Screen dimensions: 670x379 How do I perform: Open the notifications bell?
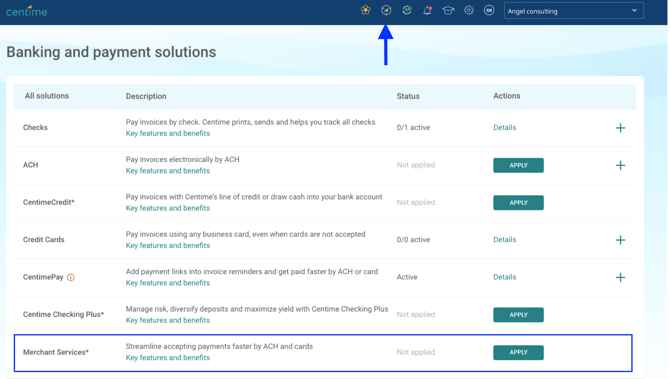click(x=427, y=10)
